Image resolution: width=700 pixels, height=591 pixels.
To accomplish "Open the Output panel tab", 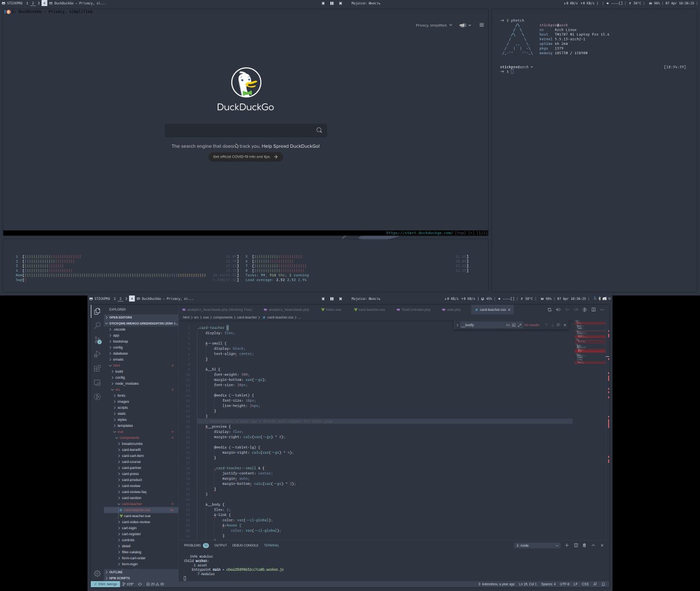I will coord(220,546).
